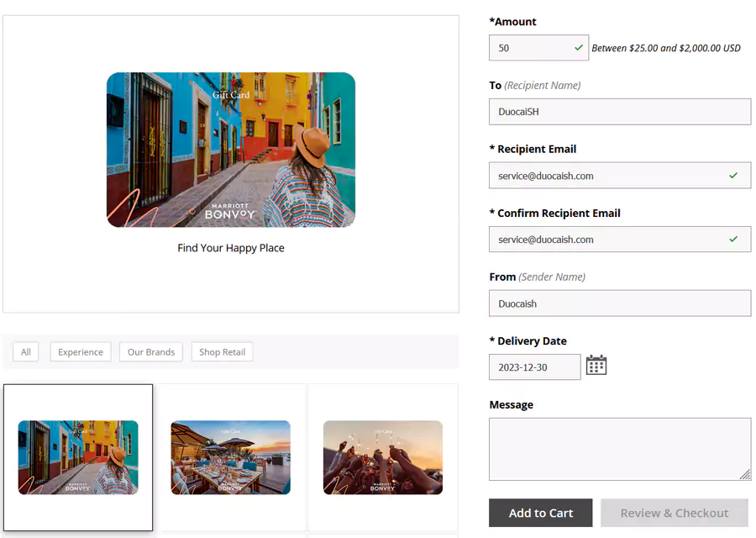Image resolution: width=756 pixels, height=538 pixels.
Task: Choose the sparklers celebration card thumbnail
Action: point(383,457)
